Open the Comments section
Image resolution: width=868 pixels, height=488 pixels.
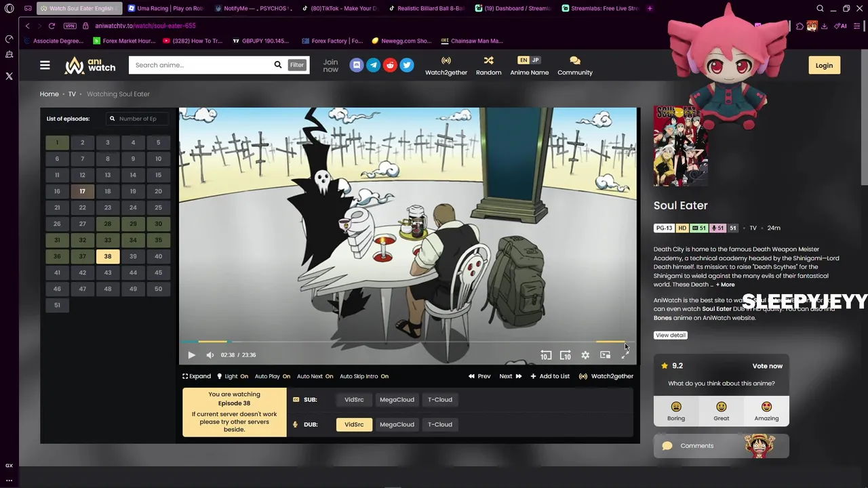(x=721, y=446)
